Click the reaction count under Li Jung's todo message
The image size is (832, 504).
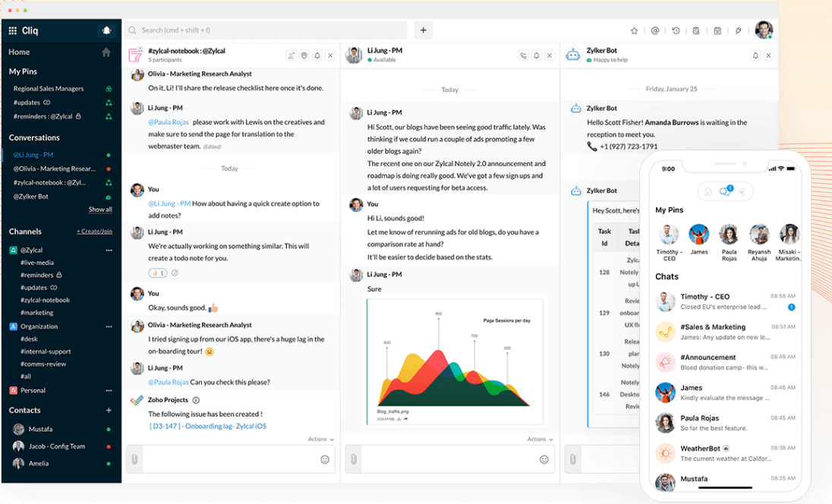[158, 273]
